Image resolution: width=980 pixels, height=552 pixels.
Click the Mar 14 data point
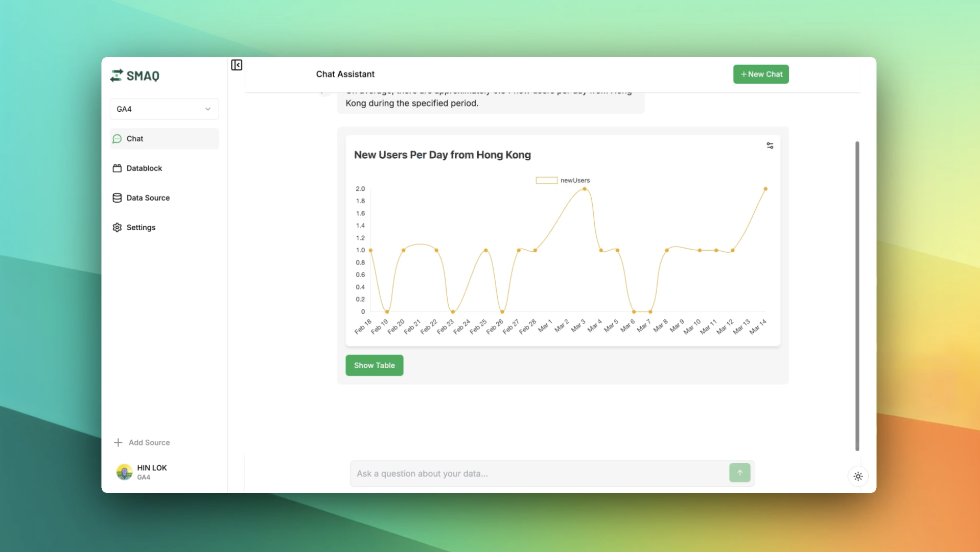(765, 189)
